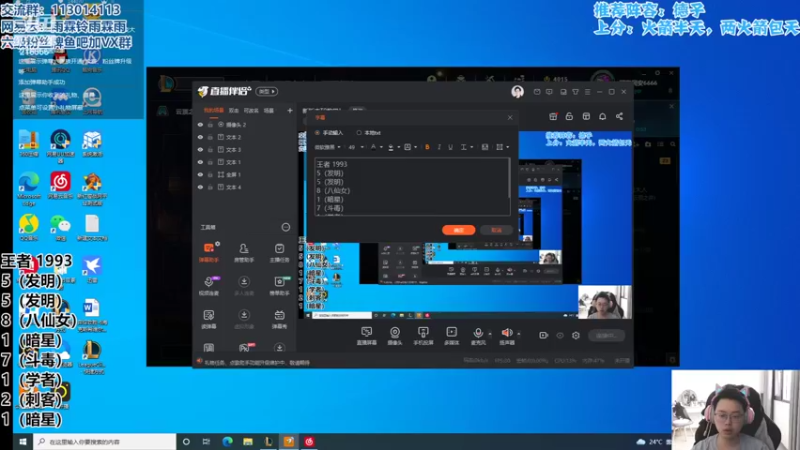Confirm the subtitle with the orange 确定 button

coord(459,230)
